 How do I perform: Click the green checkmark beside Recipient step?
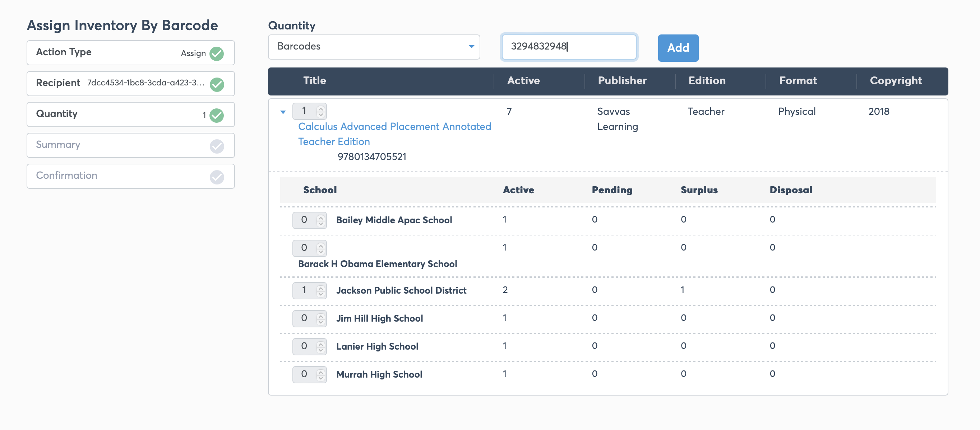pos(217,84)
